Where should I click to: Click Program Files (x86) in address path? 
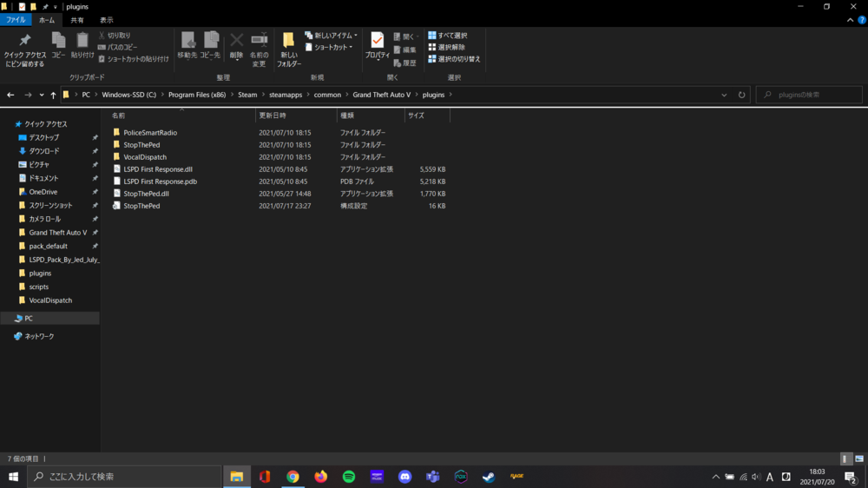pos(197,95)
